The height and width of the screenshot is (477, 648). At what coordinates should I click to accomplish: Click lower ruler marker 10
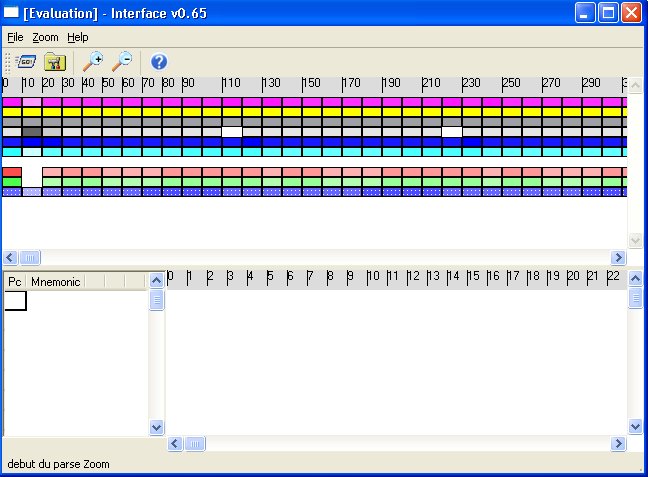tap(373, 277)
